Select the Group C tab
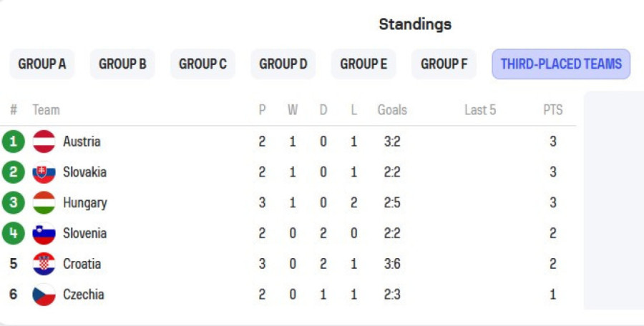 point(203,64)
